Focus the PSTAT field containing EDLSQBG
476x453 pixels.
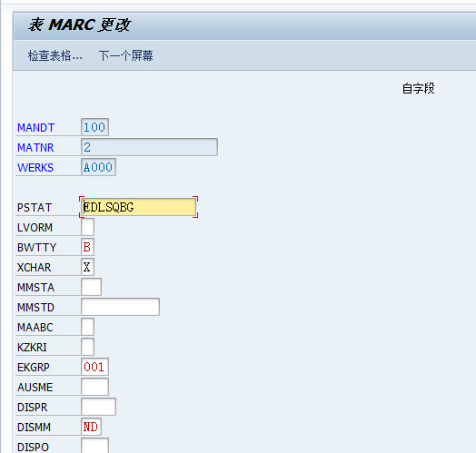tap(138, 207)
